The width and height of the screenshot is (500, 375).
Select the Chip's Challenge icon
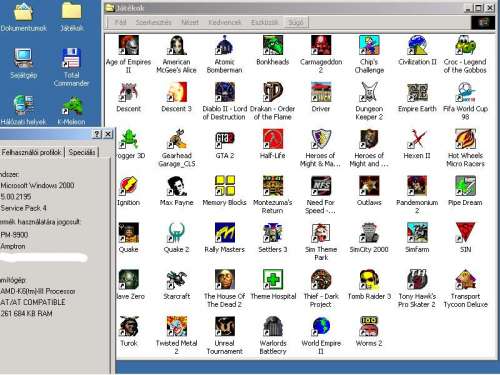pyautogui.click(x=369, y=45)
